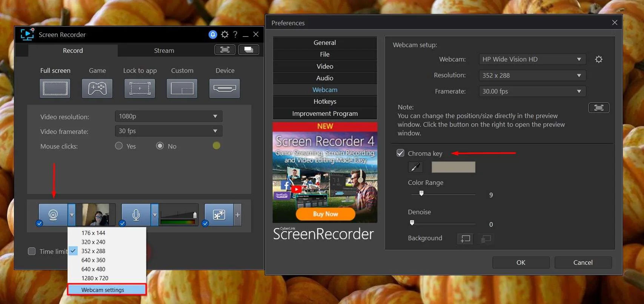Click the webcam preview thumbnail

click(x=96, y=215)
